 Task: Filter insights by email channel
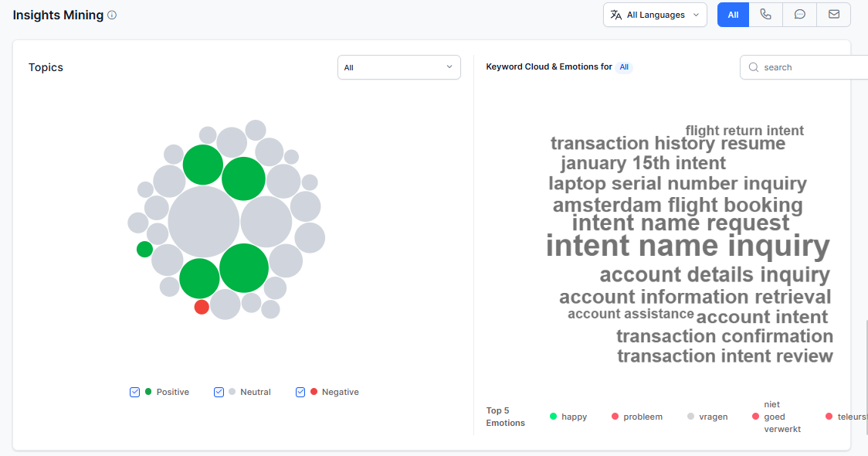(x=834, y=15)
